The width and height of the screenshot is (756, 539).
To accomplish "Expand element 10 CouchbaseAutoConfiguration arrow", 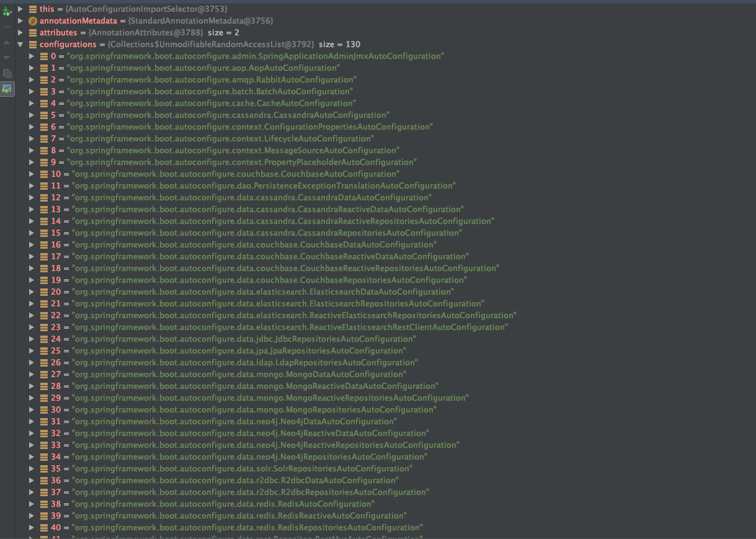I will click(x=32, y=174).
